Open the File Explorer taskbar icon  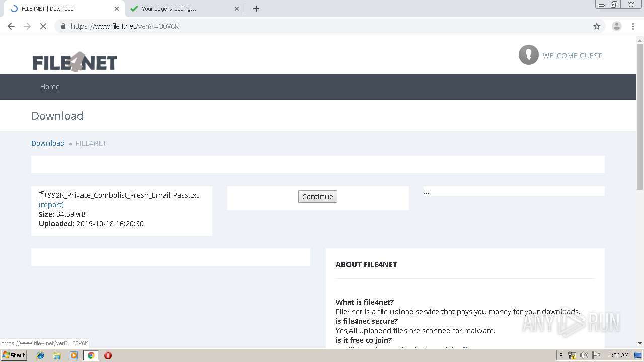point(57,355)
